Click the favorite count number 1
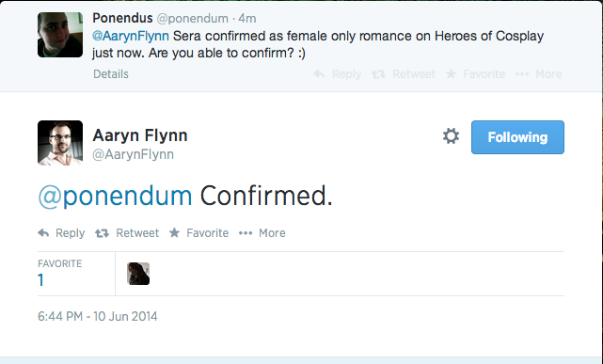Image resolution: width=603 pixels, height=364 pixels. click(x=40, y=280)
